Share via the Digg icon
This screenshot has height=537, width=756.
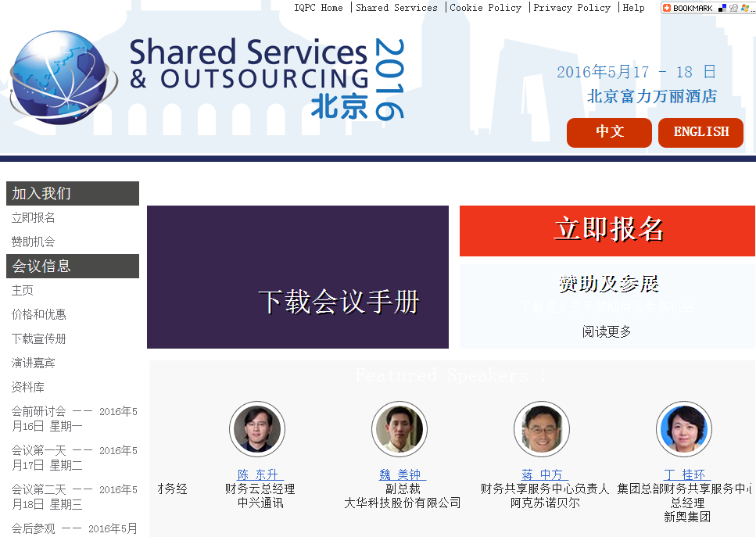[733, 8]
